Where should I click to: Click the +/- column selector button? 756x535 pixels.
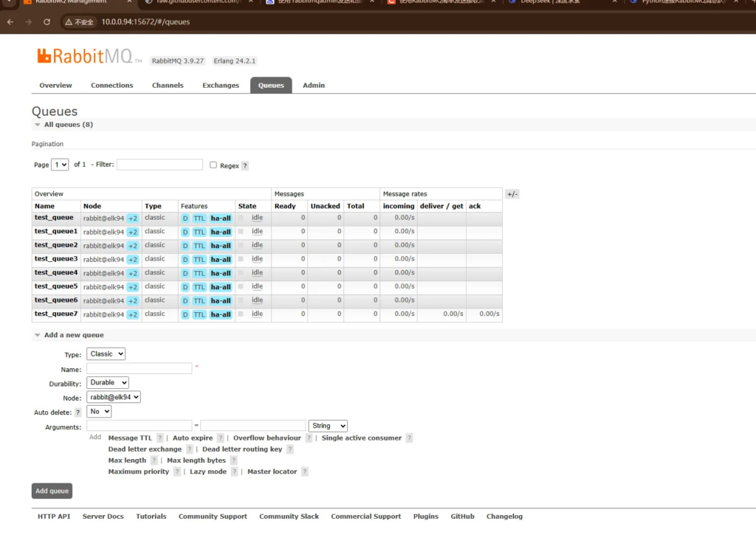coord(512,194)
